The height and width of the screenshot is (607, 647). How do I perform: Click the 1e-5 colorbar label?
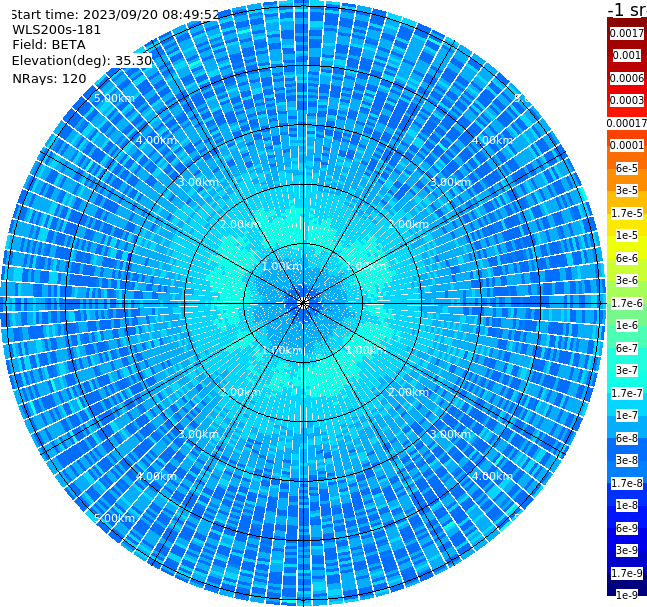click(627, 235)
